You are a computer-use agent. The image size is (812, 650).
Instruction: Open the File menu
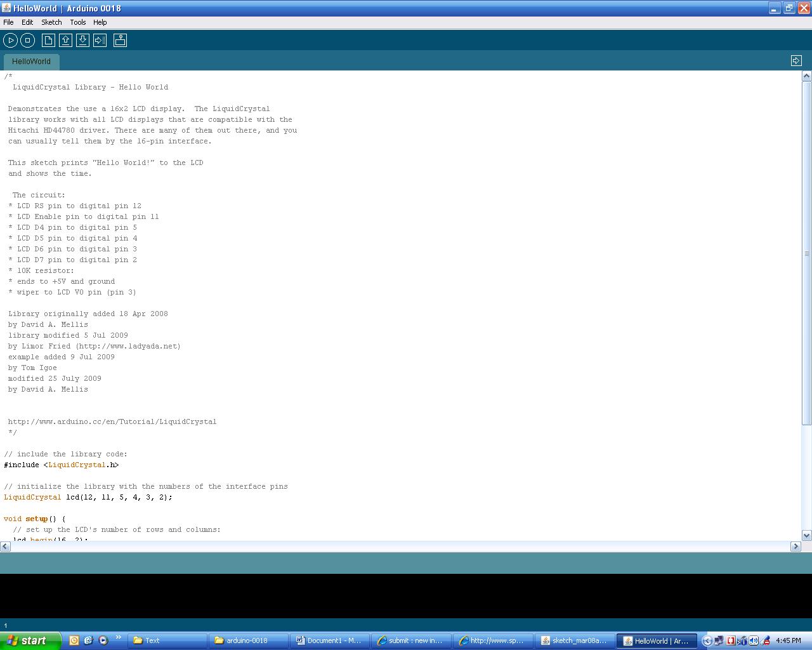click(8, 22)
